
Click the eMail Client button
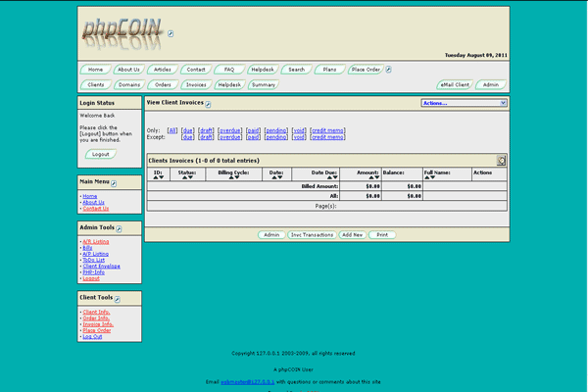click(x=455, y=85)
